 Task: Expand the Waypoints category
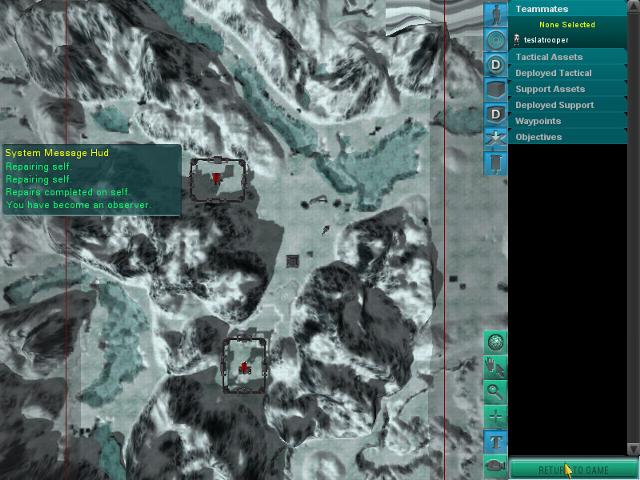pos(567,121)
